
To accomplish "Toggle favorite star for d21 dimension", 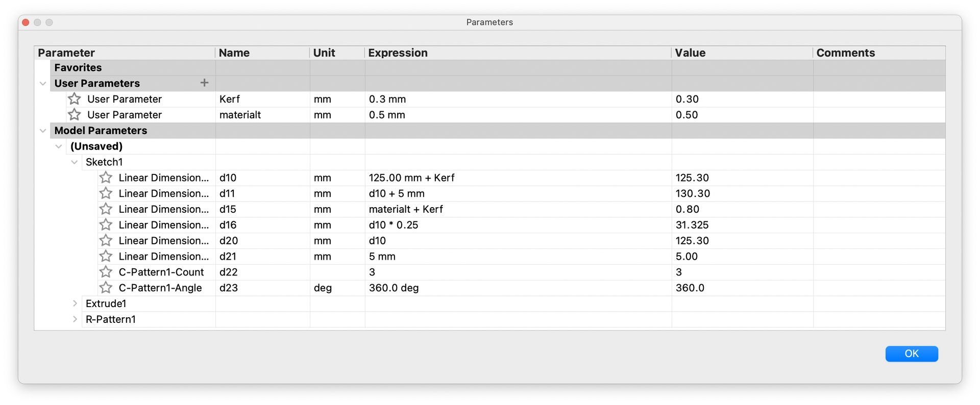I will (106, 256).
